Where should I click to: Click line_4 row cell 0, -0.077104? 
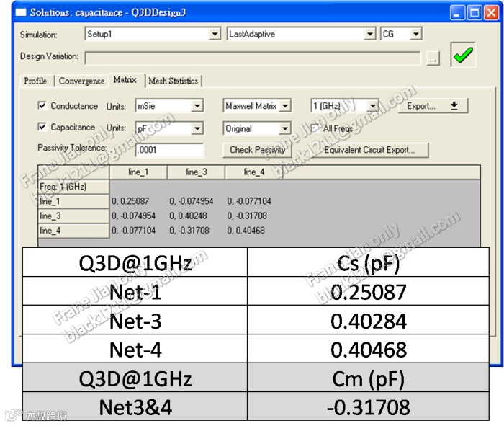click(x=133, y=231)
